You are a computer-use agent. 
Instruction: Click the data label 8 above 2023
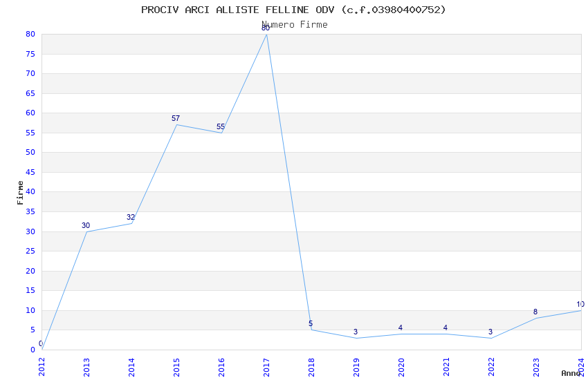point(535,312)
